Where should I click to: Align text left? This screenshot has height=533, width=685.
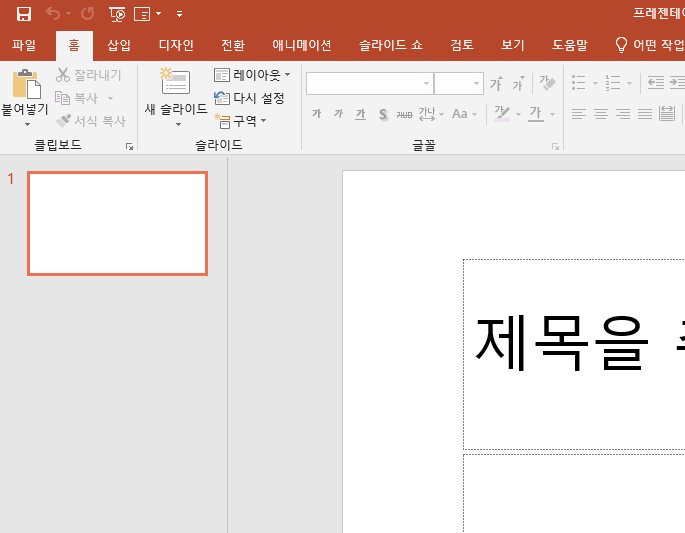point(579,114)
